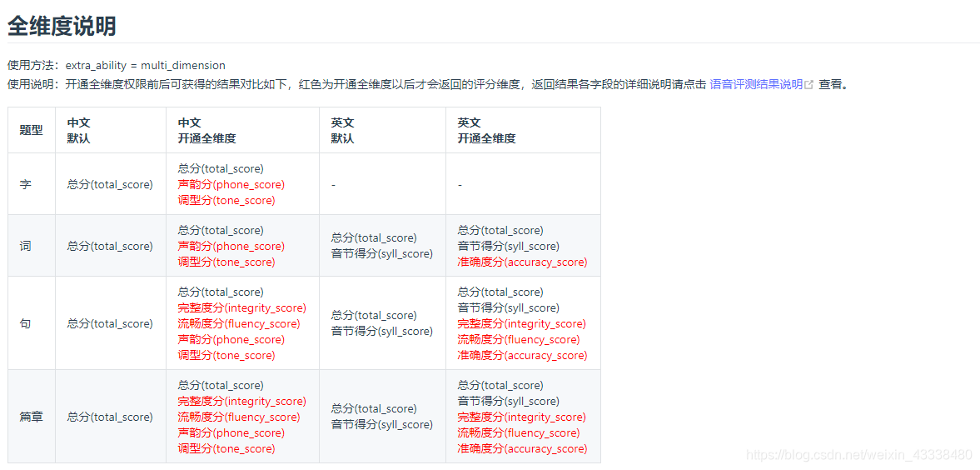Screen dimensions: 980x470
Task: Click 调型分(tone_score) in the 词 row
Action: click(226, 262)
